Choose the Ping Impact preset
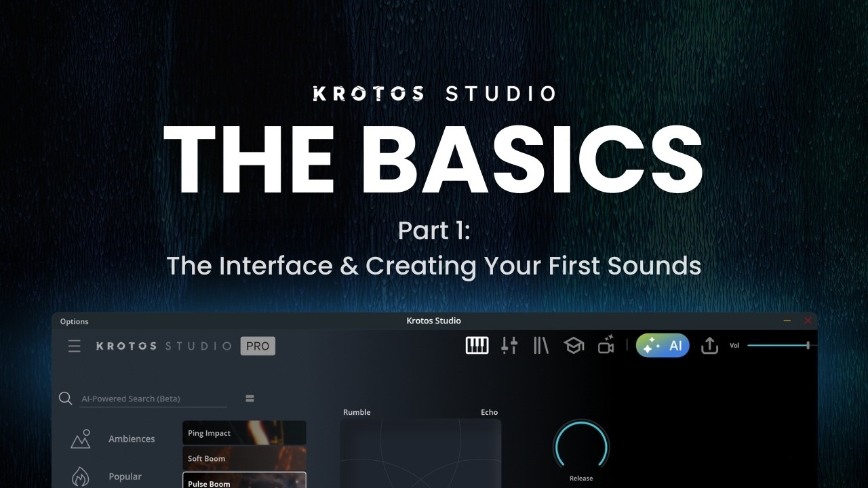 coord(244,433)
